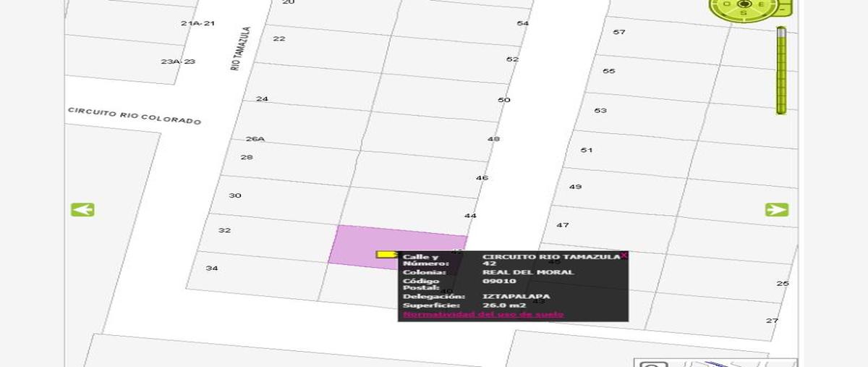
Task: Click lot number 24
Action: 262,98
